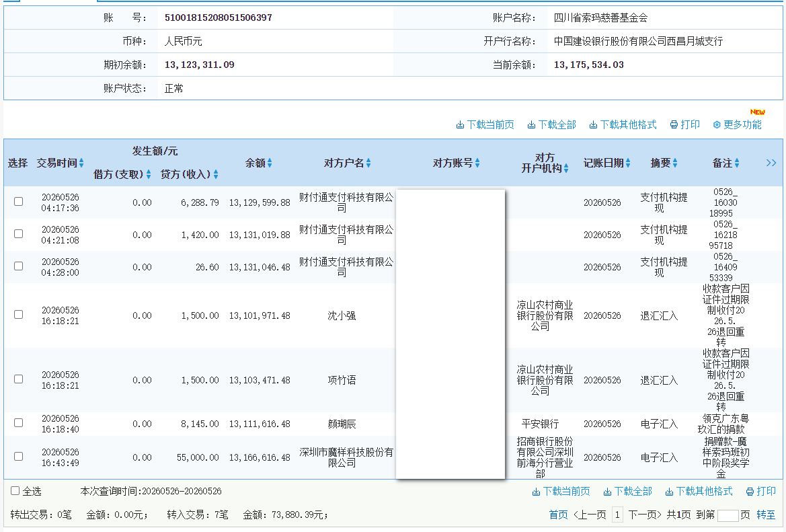The image size is (786, 532).
Task: Focus the page number input field
Action: (728, 515)
